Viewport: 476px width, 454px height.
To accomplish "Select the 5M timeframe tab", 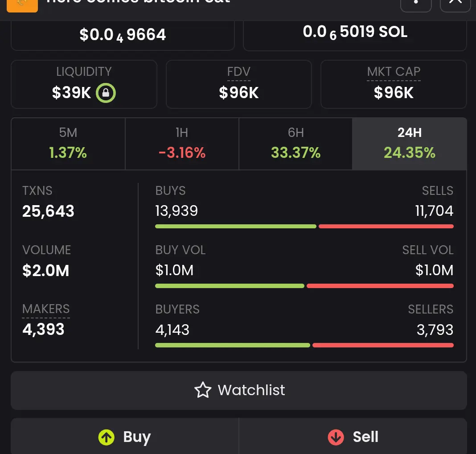I will pos(68,144).
